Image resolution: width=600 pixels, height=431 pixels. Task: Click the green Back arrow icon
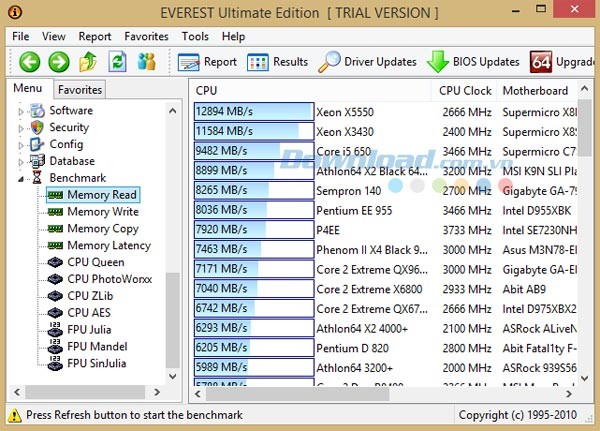[29, 62]
